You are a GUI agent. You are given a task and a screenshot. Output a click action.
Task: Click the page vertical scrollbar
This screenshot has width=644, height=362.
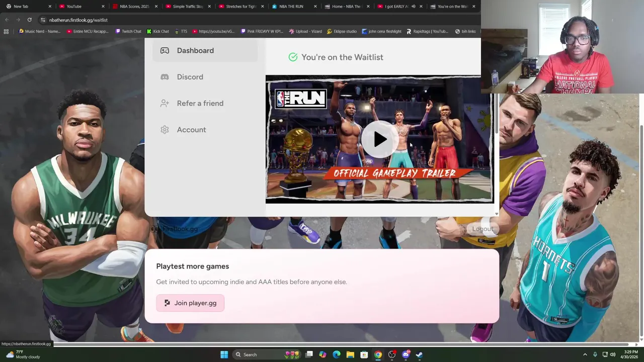641,231
